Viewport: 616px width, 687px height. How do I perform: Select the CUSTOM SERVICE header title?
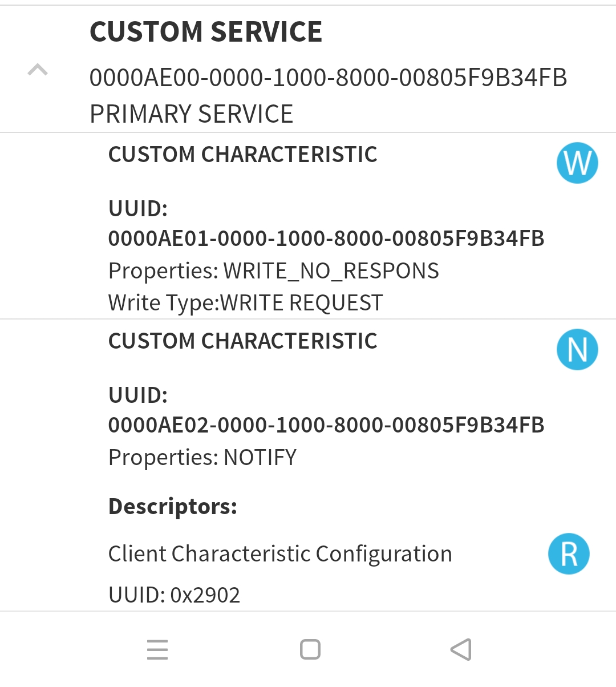tap(206, 31)
